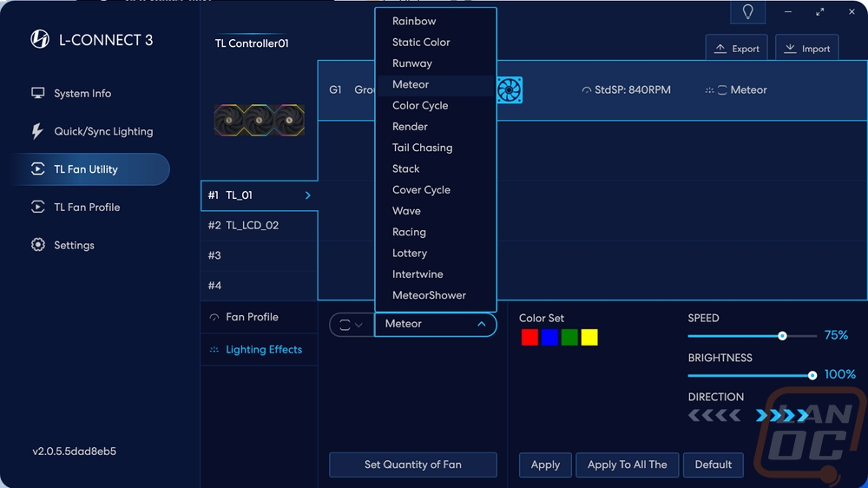868x488 pixels.
Task: Pick Runway from effect list
Action: [435, 63]
